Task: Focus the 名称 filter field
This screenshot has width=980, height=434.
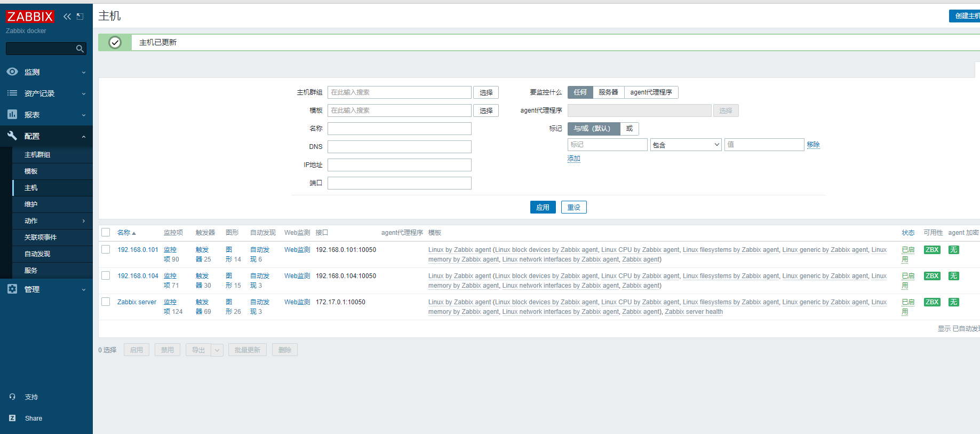Action: [x=400, y=129]
